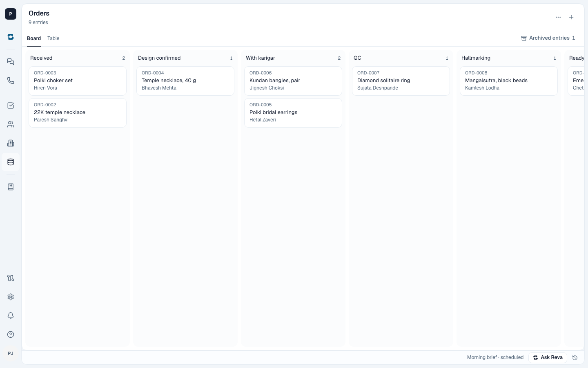The height and width of the screenshot is (368, 588).
Task: Open the PJ user profile avatar
Action: click(11, 353)
